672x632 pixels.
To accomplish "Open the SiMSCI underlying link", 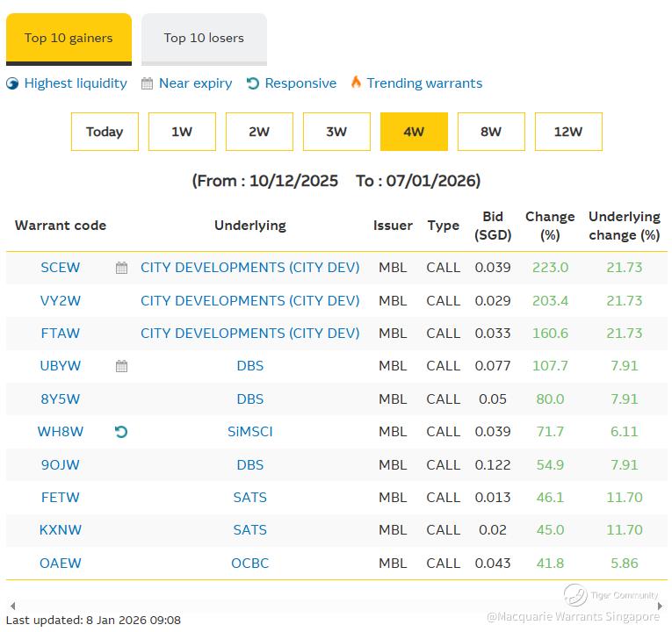I will pos(250,432).
